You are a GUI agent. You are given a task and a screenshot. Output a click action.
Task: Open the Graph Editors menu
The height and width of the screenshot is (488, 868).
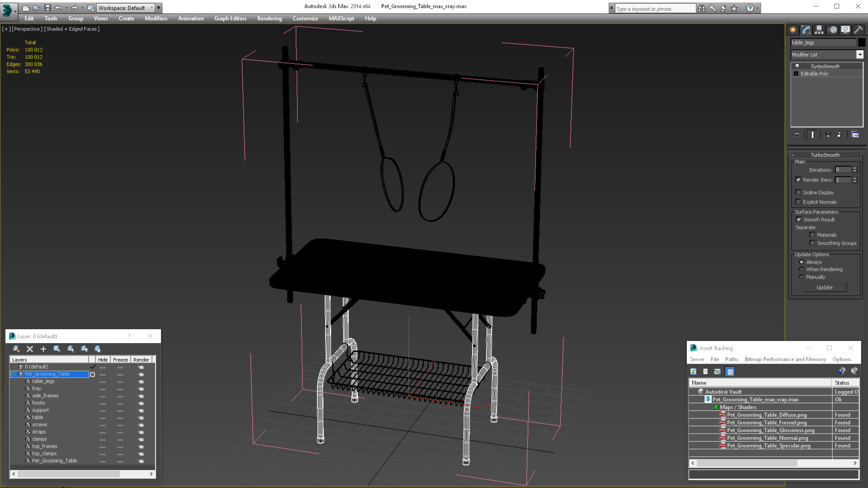[230, 18]
